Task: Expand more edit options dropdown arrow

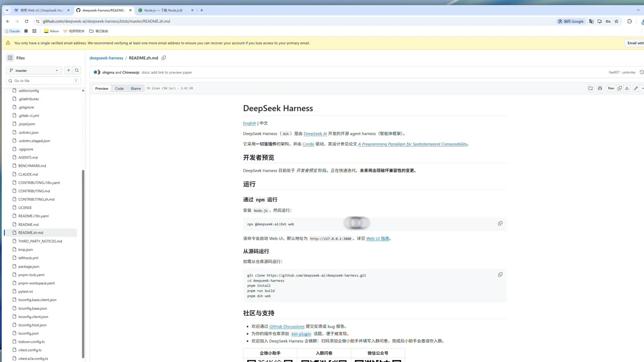Action: (x=642, y=88)
